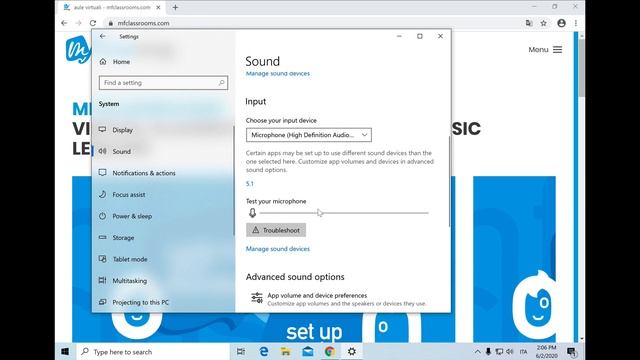Image resolution: width=640 pixels, height=360 pixels.
Task: Click network icon in system tray
Action: point(499,351)
